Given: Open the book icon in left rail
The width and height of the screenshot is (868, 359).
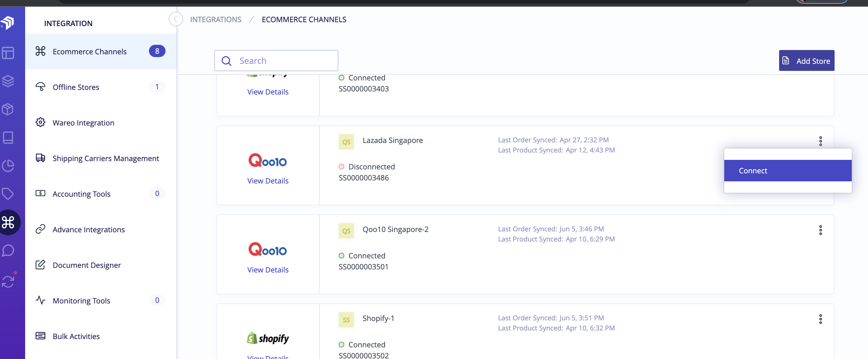Looking at the screenshot, I should (8, 137).
